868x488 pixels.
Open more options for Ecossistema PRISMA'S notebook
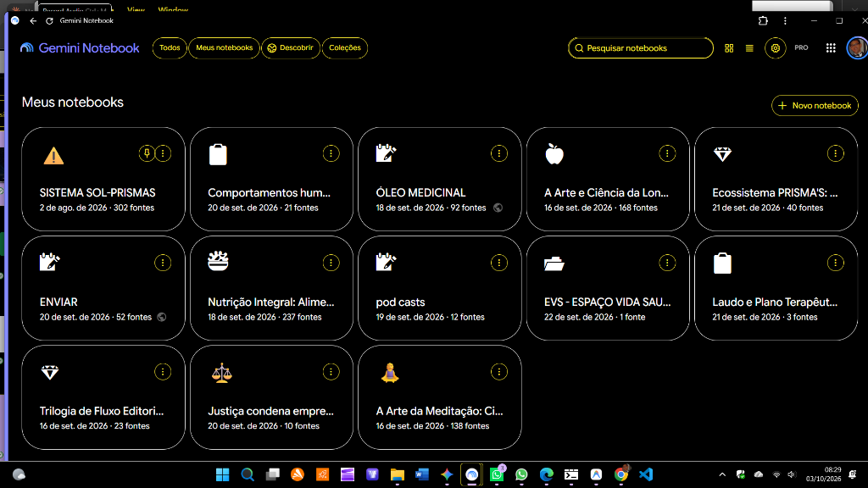pyautogui.click(x=835, y=154)
